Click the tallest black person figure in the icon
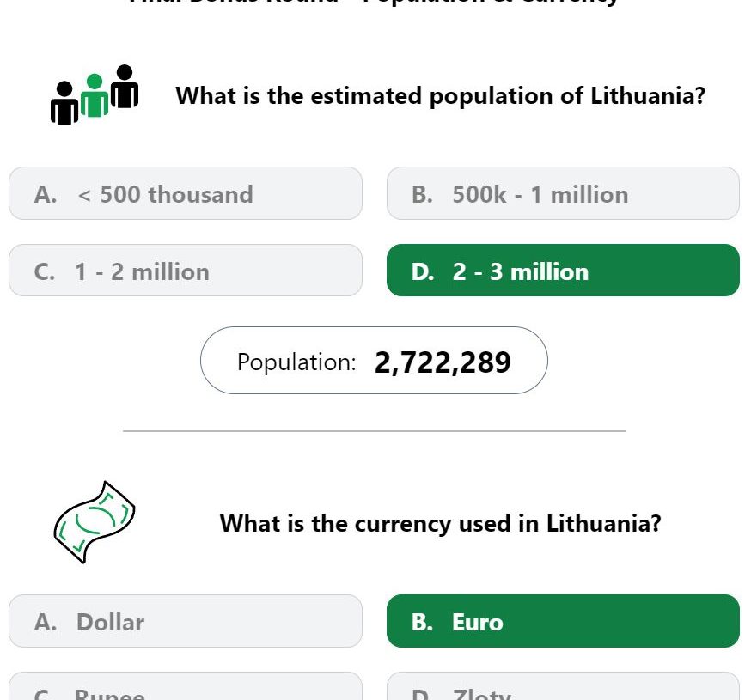Viewport: 751px width, 700px height. tap(125, 86)
